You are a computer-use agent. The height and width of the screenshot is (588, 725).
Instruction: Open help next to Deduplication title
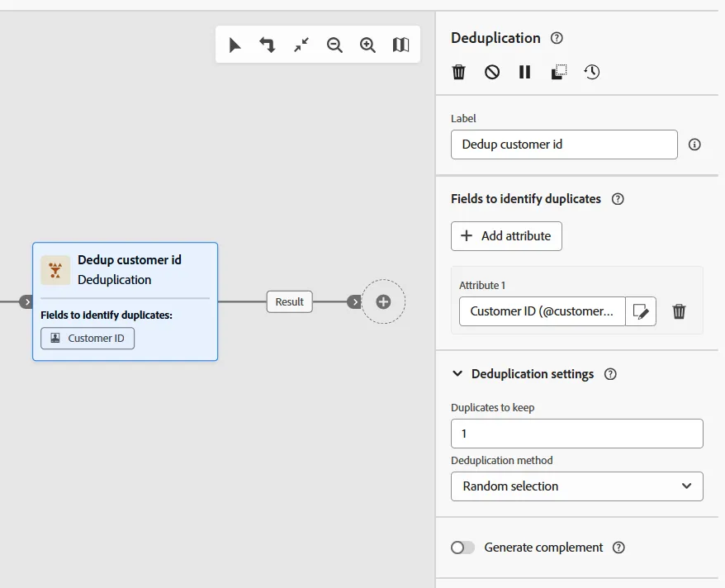557,38
